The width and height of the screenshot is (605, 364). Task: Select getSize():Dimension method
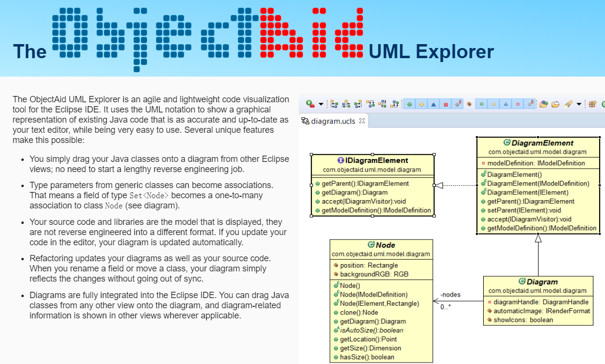click(371, 348)
